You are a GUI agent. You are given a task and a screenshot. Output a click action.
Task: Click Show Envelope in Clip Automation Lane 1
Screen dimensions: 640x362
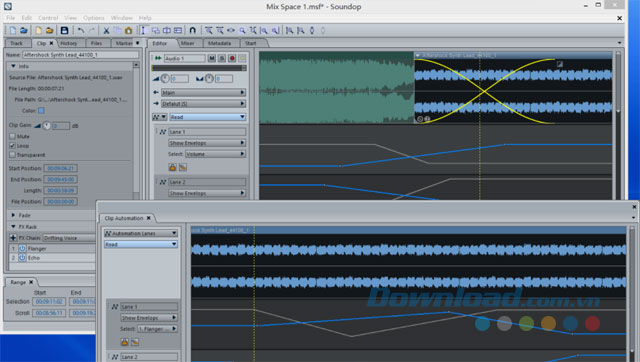[149, 318]
